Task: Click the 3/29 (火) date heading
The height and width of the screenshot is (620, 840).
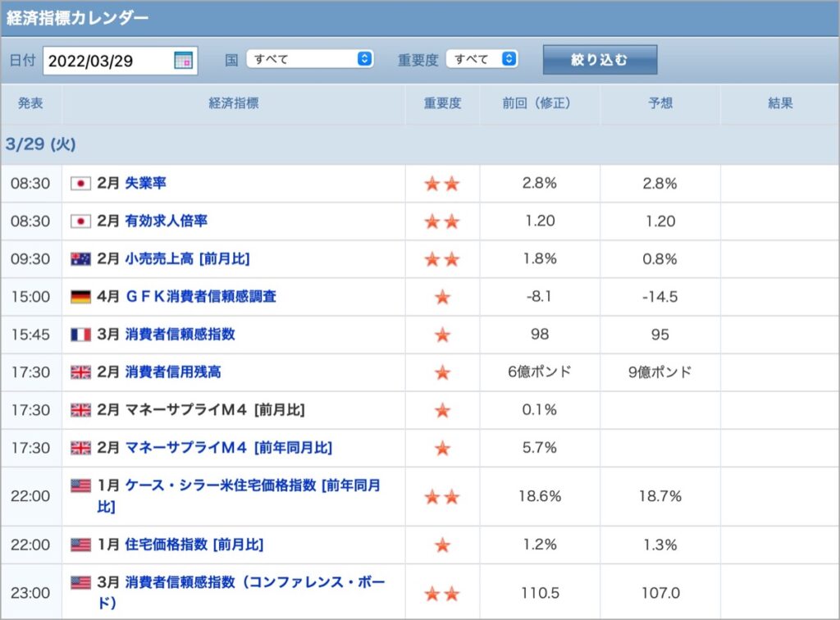Action: pyautogui.click(x=41, y=144)
